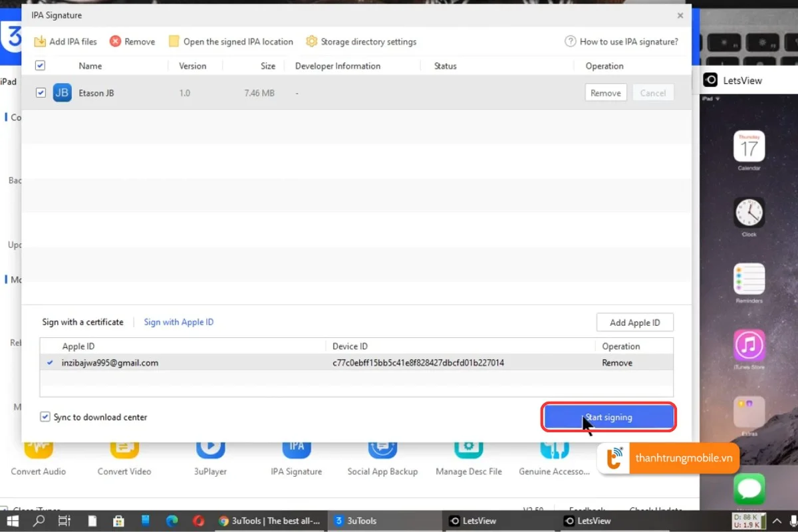This screenshot has width=798, height=532.
Task: Switch to Sign with Apple ID
Action: pos(178,322)
